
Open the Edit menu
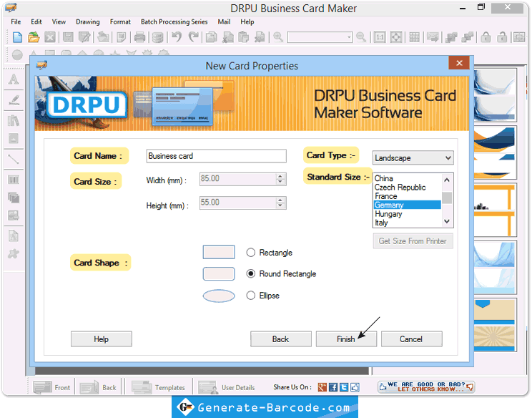pos(36,21)
